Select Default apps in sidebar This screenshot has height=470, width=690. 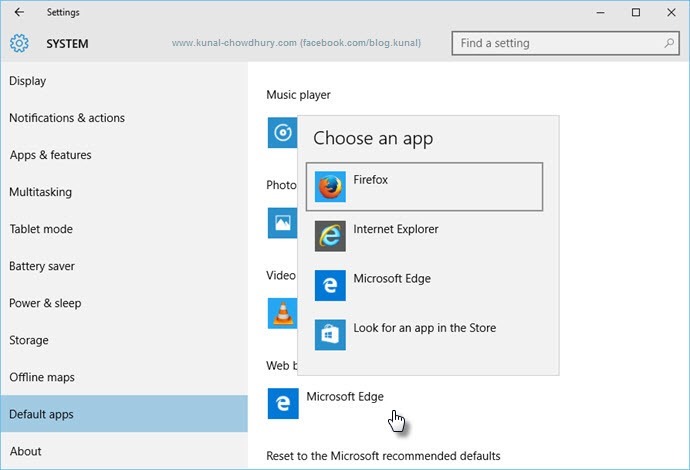point(124,414)
